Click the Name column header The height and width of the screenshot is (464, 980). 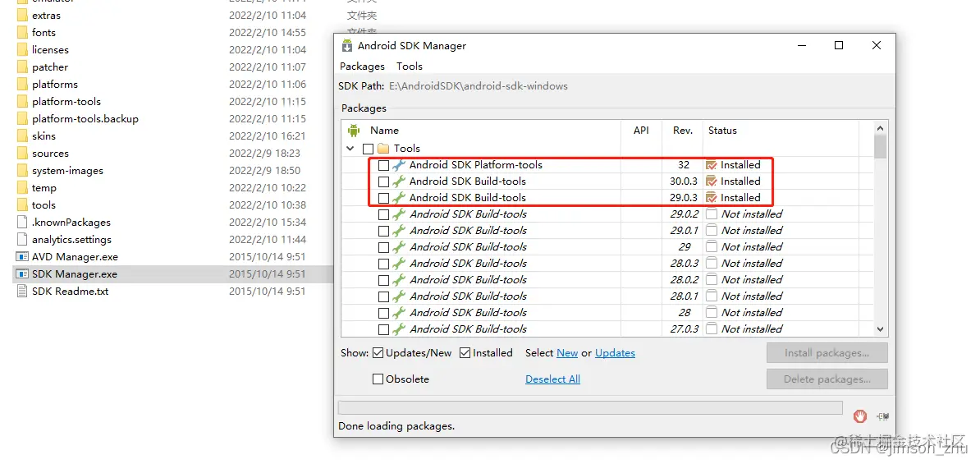coord(384,131)
